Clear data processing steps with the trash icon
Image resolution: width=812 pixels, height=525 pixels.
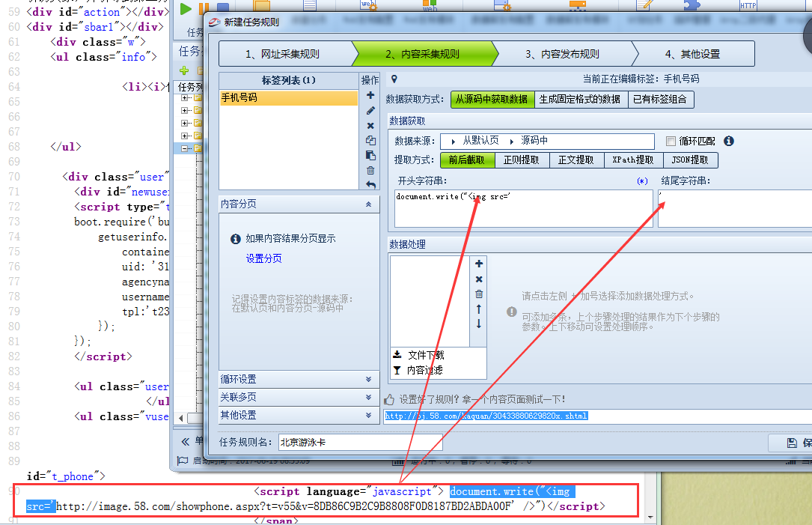478,294
